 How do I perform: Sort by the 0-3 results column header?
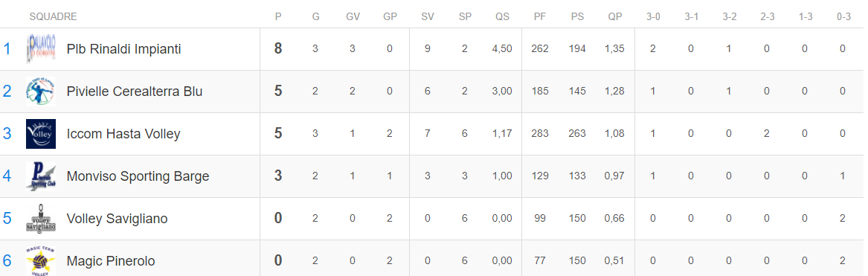coord(843,16)
